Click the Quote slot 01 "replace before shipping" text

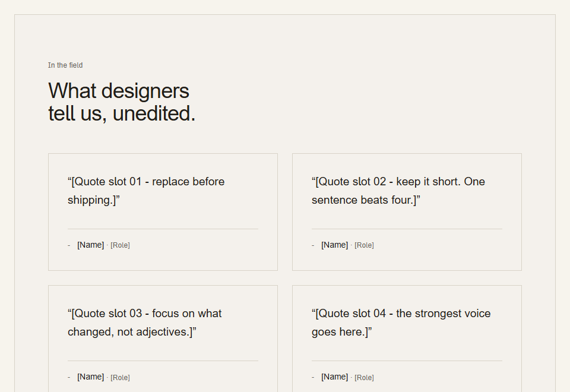146,191
